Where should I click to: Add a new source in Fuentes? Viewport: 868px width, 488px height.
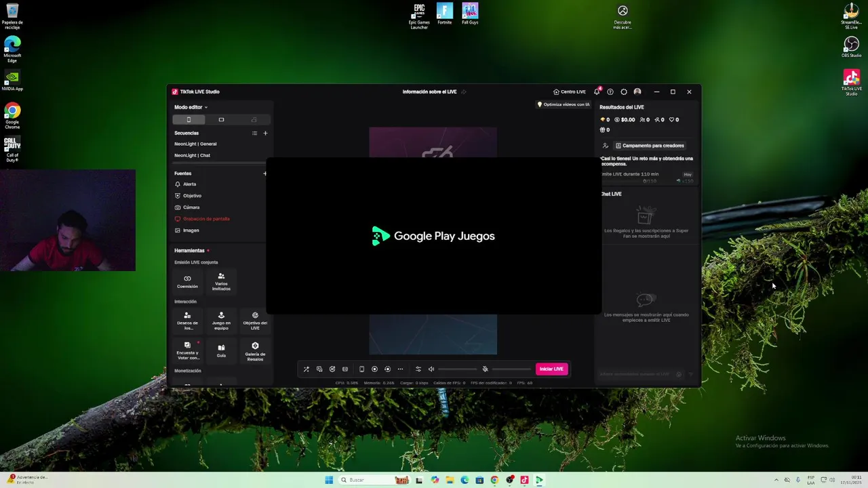click(265, 174)
